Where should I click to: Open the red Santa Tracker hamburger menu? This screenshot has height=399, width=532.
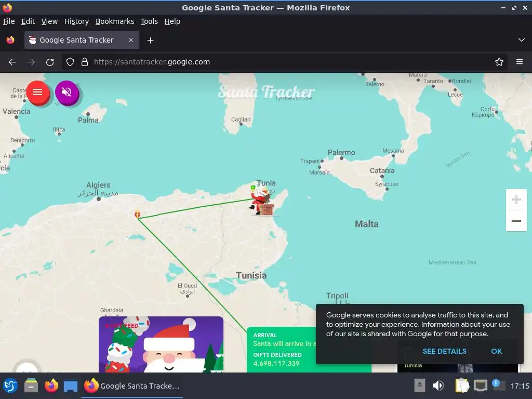tap(37, 92)
